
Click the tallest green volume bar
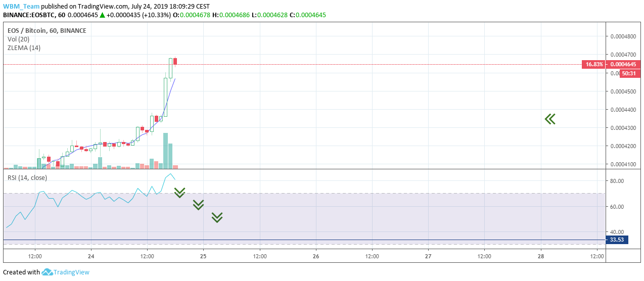pos(165,151)
